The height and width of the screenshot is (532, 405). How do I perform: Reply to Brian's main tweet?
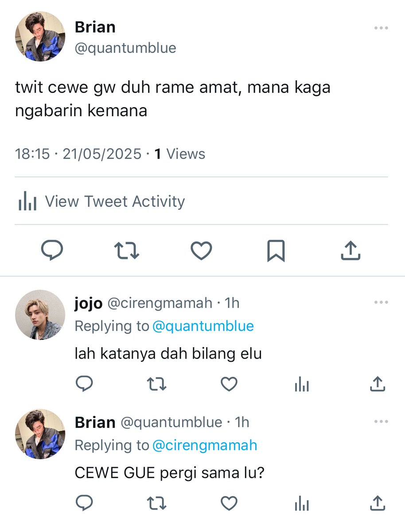(52, 250)
